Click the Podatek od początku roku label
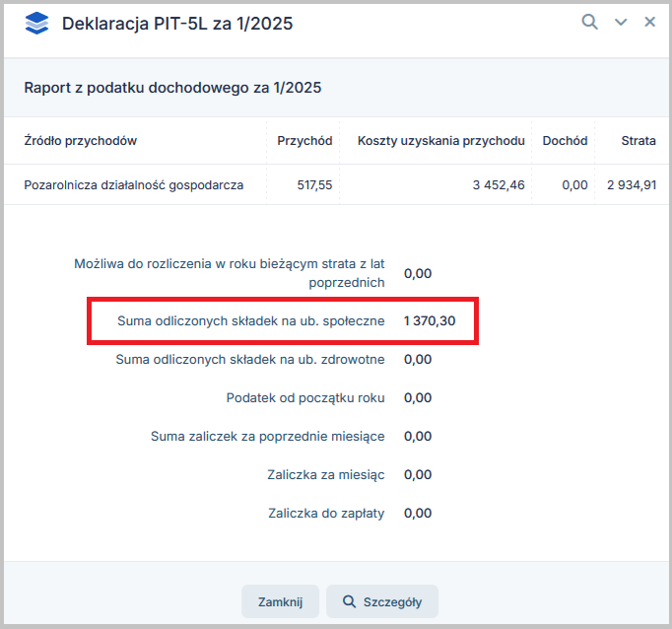 tap(305, 397)
